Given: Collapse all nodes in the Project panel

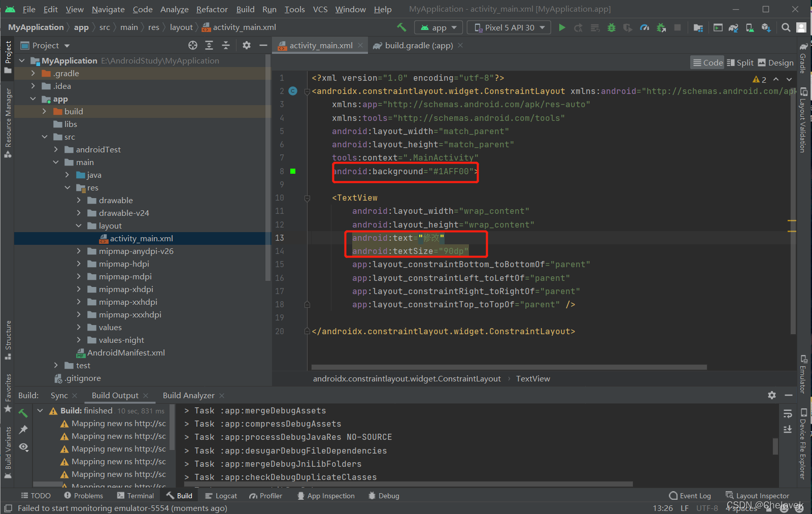Looking at the screenshot, I should [226, 45].
